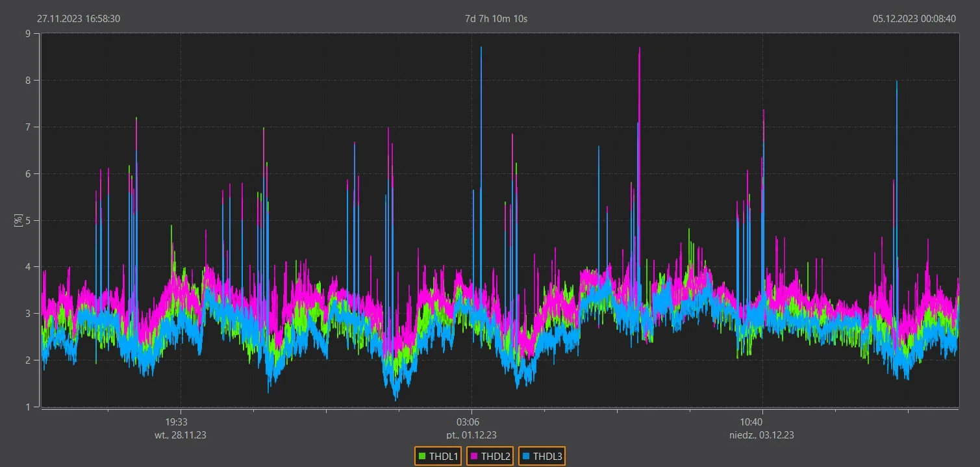Viewport: 980px width, 467px height.
Task: Toggle the THDL2 series in the legend
Action: click(490, 457)
